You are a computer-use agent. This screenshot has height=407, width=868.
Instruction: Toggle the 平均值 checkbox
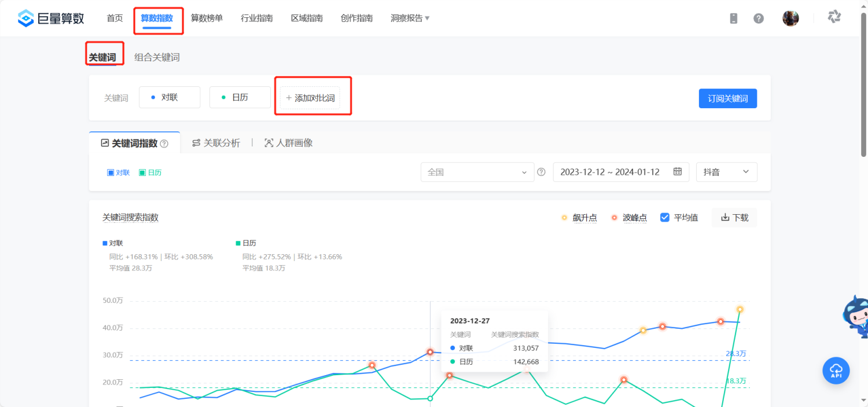665,218
